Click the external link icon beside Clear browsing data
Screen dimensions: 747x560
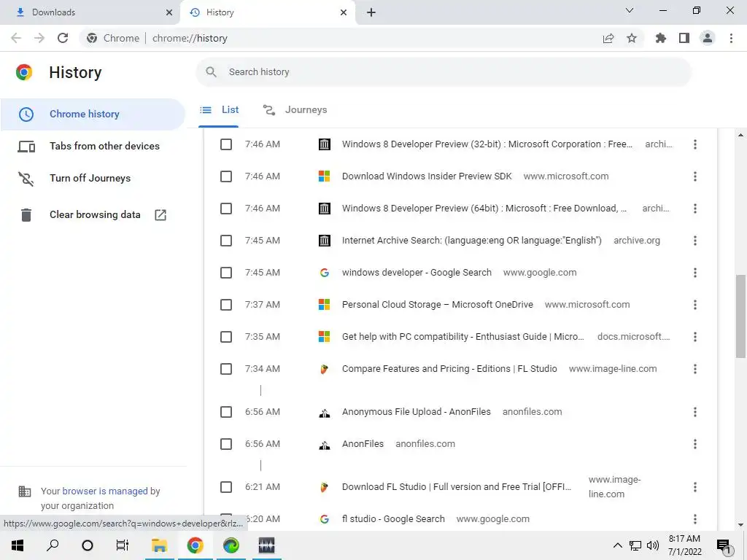[160, 215]
